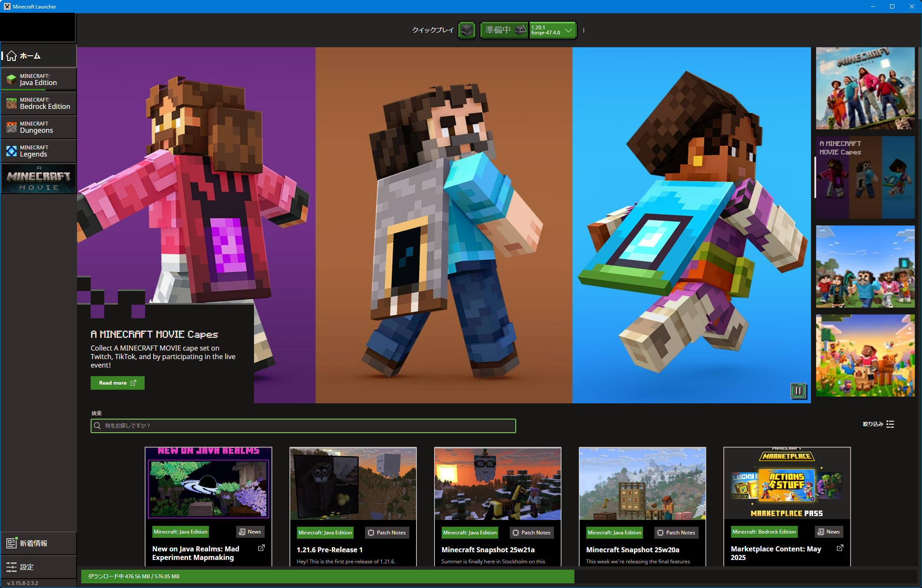Image resolution: width=922 pixels, height=588 pixels.
Task: Open the Snapshot 25w20a card image
Action: 642,484
